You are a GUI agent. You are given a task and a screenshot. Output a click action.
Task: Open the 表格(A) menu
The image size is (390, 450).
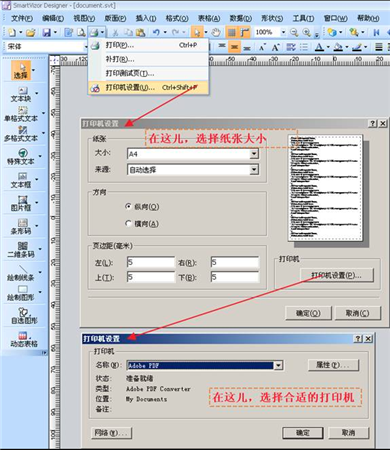pyautogui.click(x=209, y=18)
